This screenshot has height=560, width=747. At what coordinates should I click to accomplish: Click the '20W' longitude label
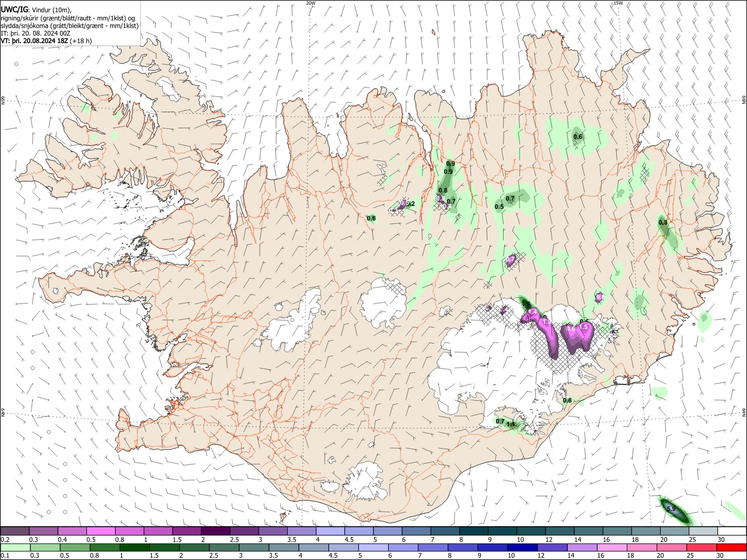tap(310, 3)
